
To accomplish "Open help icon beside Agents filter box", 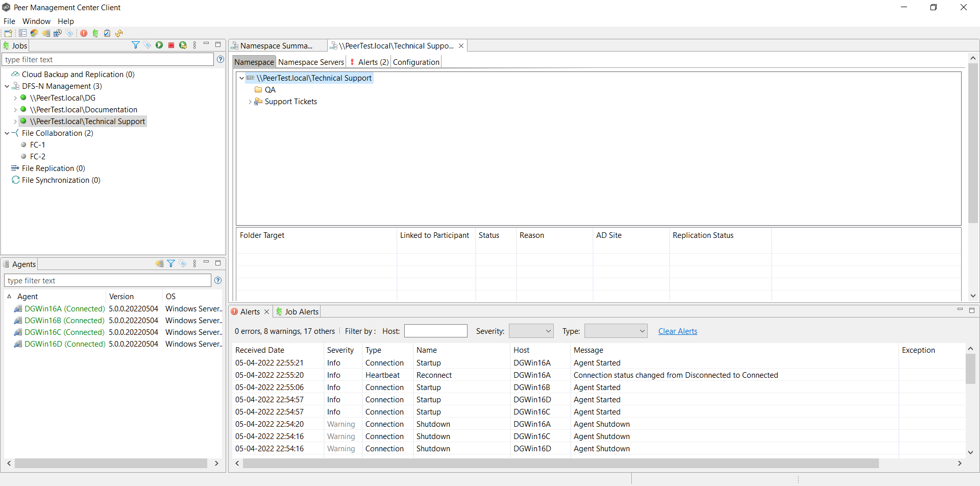I will click(218, 280).
